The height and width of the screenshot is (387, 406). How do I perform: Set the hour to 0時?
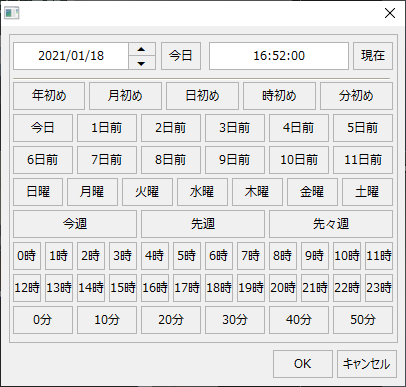[x=27, y=256]
